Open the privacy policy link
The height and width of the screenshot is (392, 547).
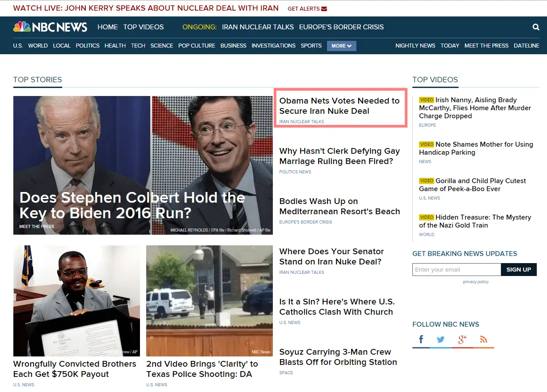click(x=475, y=282)
